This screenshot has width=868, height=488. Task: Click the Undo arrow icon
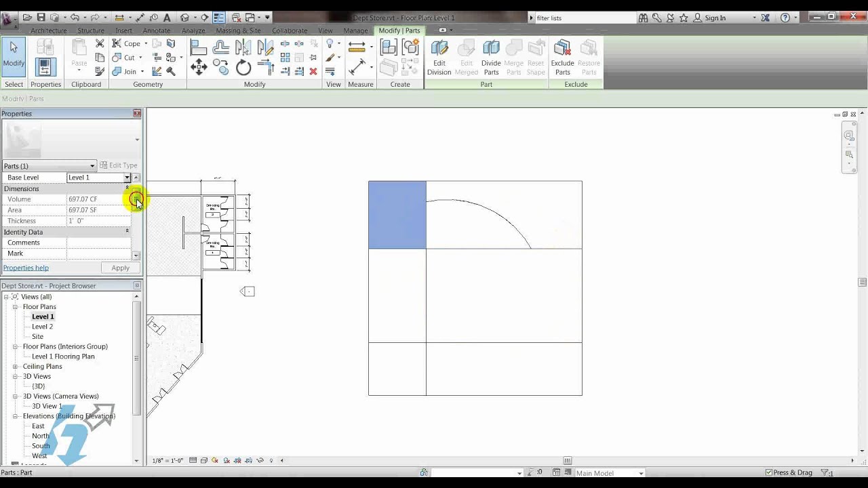click(x=75, y=18)
